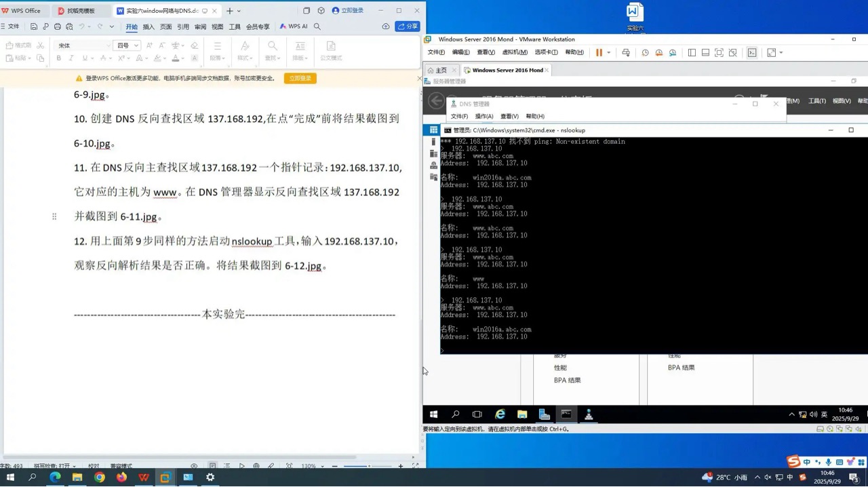The image size is (868, 487).
Task: Toggle Bold formatting in WPS ribbon
Action: coord(59,58)
